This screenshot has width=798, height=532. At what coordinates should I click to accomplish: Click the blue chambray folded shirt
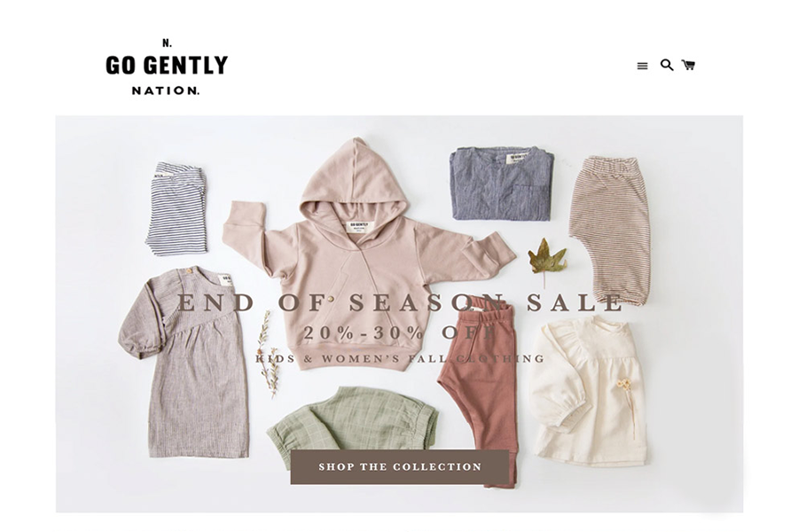coord(501,184)
